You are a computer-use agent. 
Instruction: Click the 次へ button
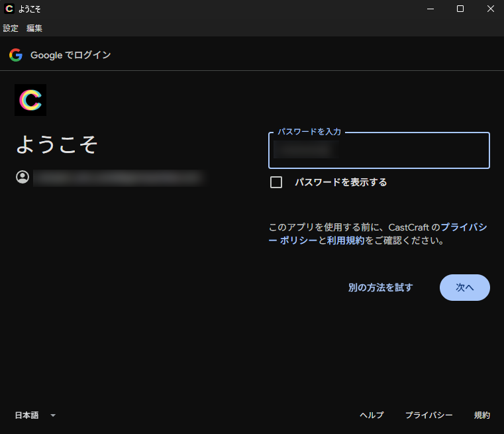click(x=465, y=288)
